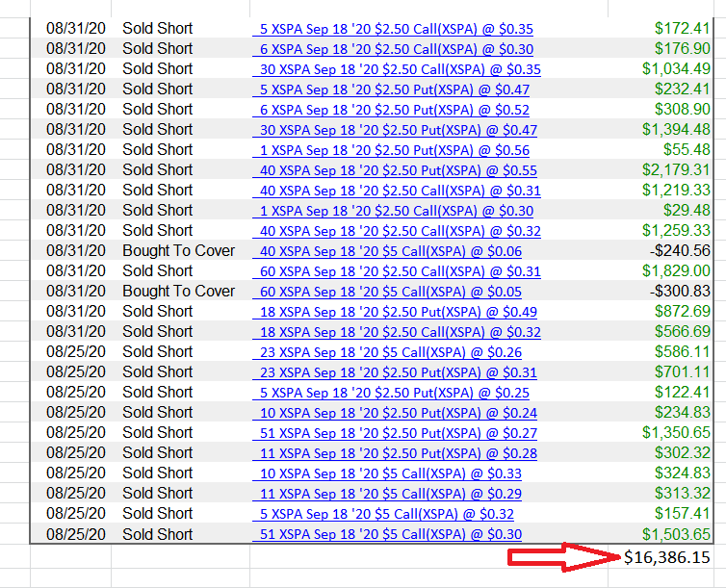Select amount cell $29.48
This screenshot has width=726, height=588.
(x=687, y=210)
